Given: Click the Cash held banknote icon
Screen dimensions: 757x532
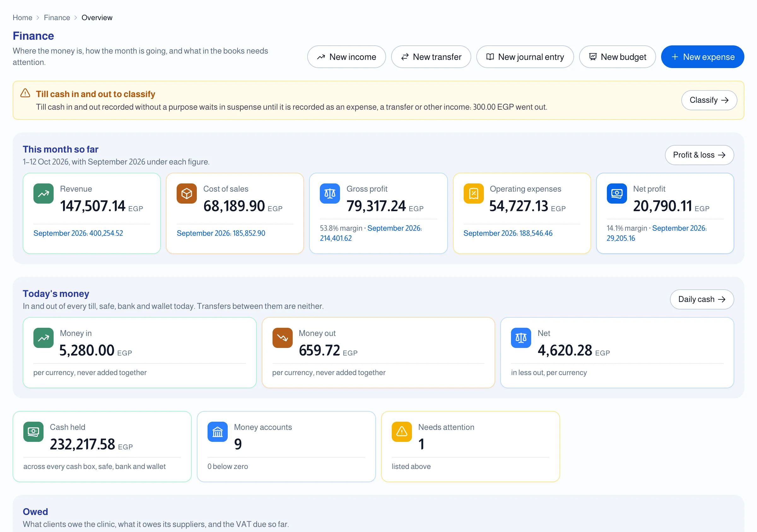Looking at the screenshot, I should click(33, 432).
